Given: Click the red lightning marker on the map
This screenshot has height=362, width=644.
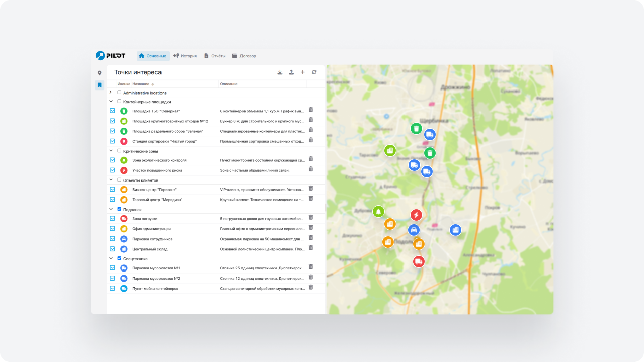Looking at the screenshot, I should coord(416,215).
